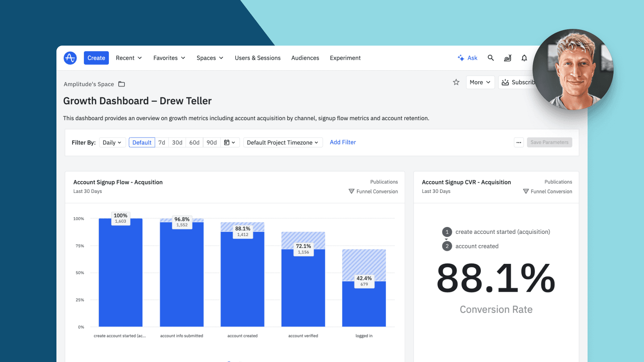Viewport: 644px width, 362px height.
Task: Open the custom date calendar picker
Action: [x=229, y=142]
